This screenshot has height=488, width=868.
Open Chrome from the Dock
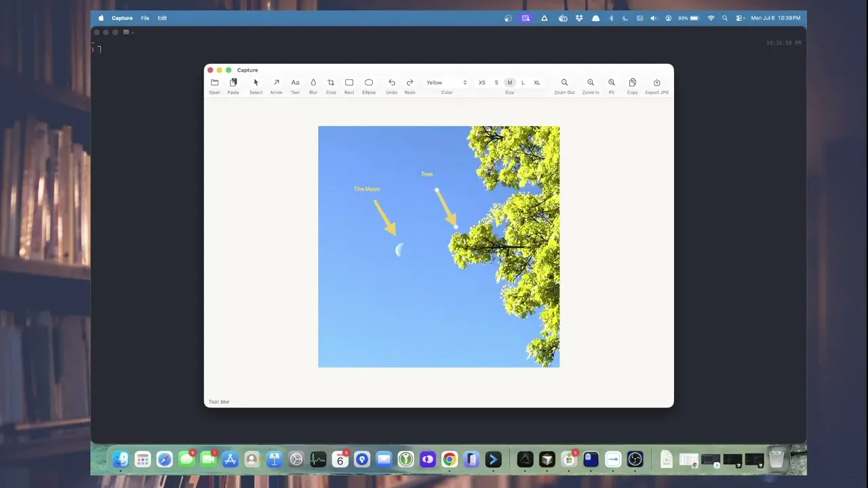[x=449, y=460]
